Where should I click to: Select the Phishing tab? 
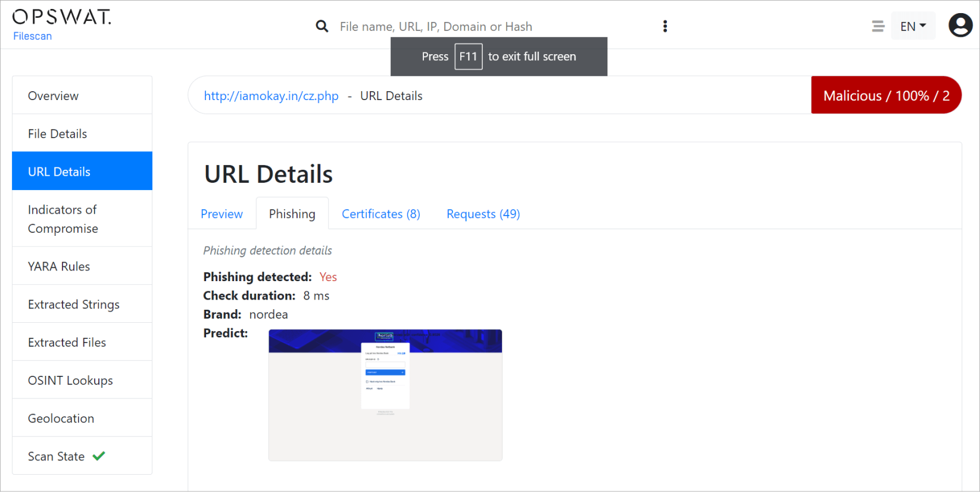tap(292, 214)
